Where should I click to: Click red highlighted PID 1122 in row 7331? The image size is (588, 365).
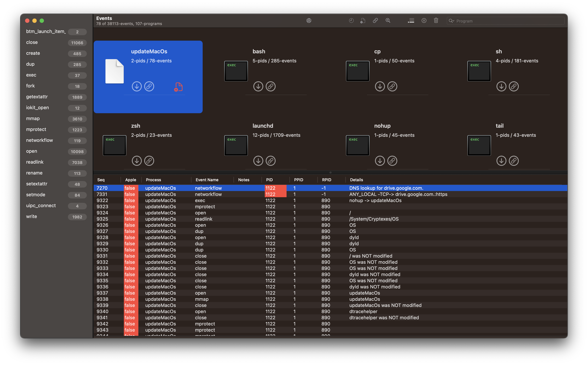(275, 194)
